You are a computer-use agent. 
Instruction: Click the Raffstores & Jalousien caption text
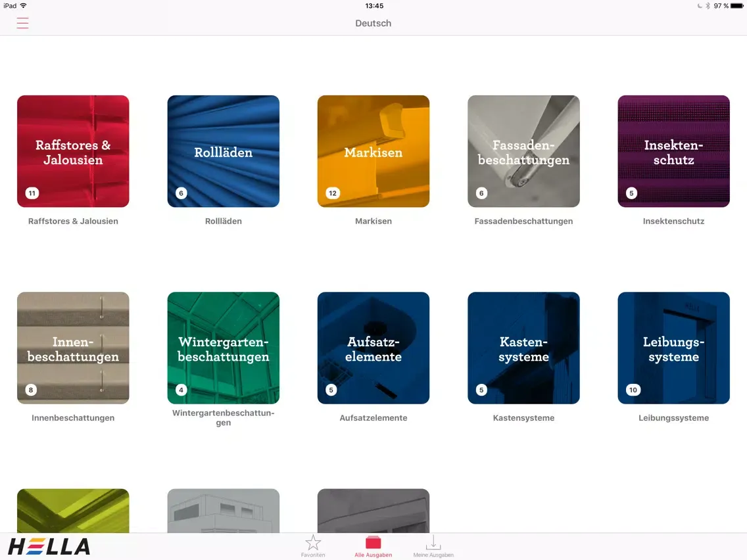pos(73,221)
